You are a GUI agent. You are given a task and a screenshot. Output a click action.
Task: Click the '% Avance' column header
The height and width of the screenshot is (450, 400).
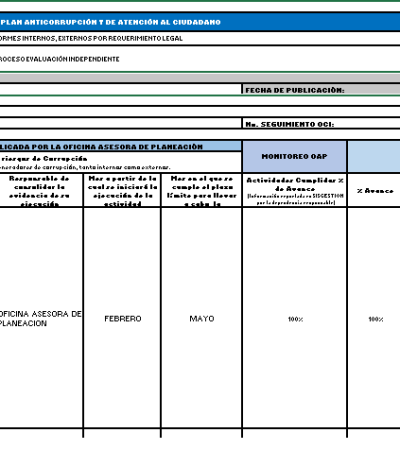(x=375, y=191)
